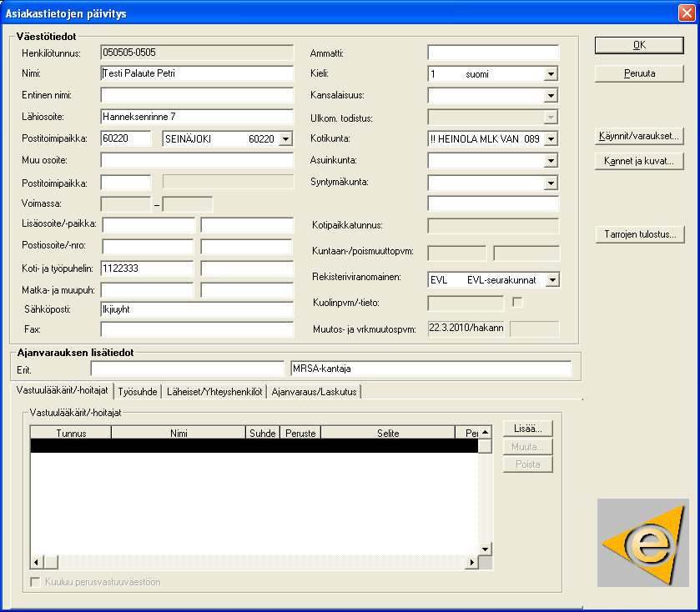
Task: Expand the Kieli language dropdown
Action: 551,74
